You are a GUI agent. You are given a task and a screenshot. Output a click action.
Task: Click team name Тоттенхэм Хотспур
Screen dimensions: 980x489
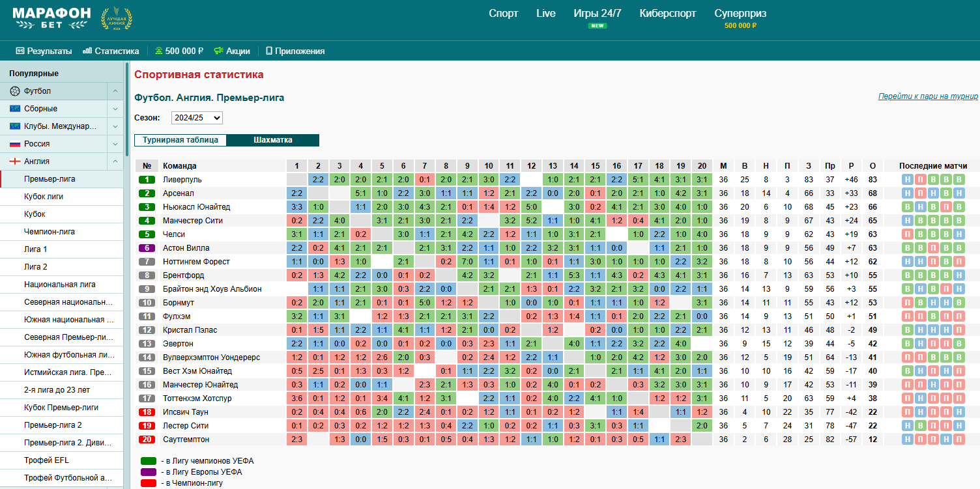click(197, 398)
